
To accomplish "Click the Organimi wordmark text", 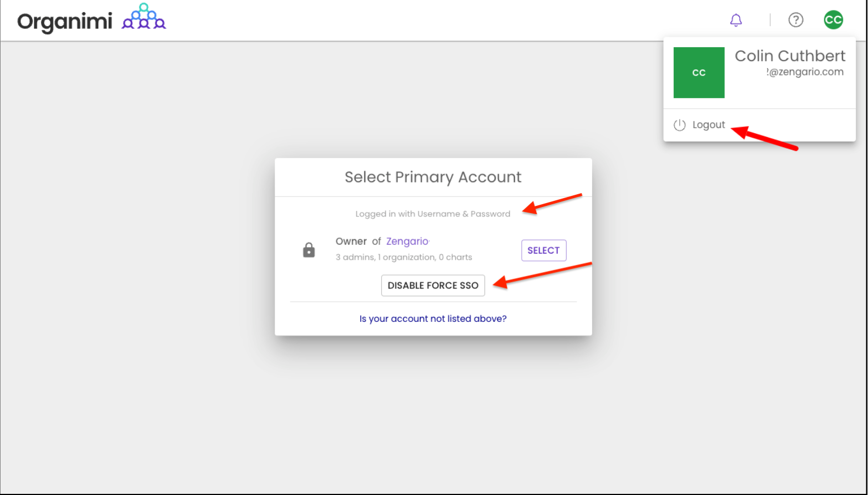I will click(65, 22).
